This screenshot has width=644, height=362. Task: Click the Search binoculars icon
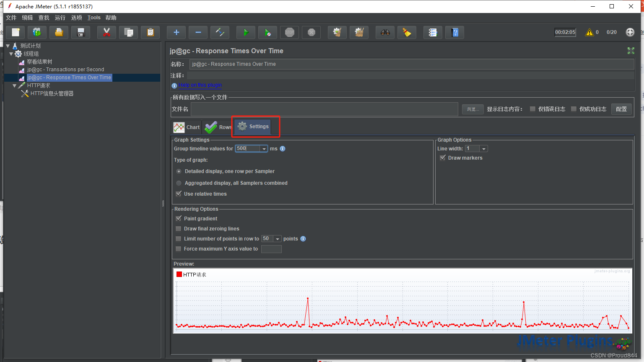pos(385,32)
